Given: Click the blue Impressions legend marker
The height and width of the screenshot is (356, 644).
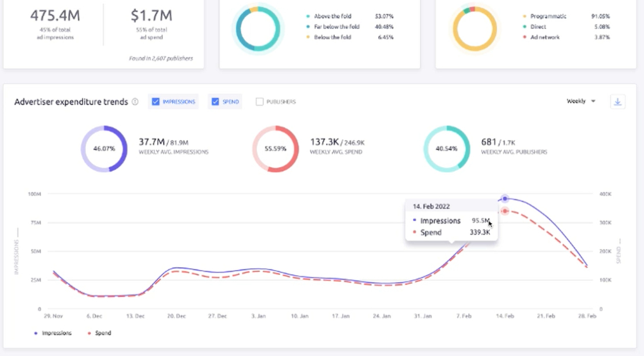Looking at the screenshot, I should [x=34, y=332].
